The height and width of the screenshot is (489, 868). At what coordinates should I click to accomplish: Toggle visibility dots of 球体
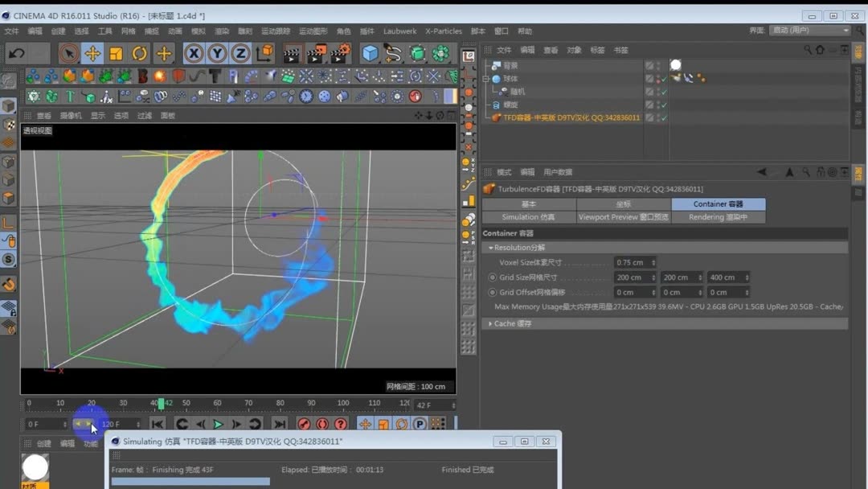[x=657, y=79]
